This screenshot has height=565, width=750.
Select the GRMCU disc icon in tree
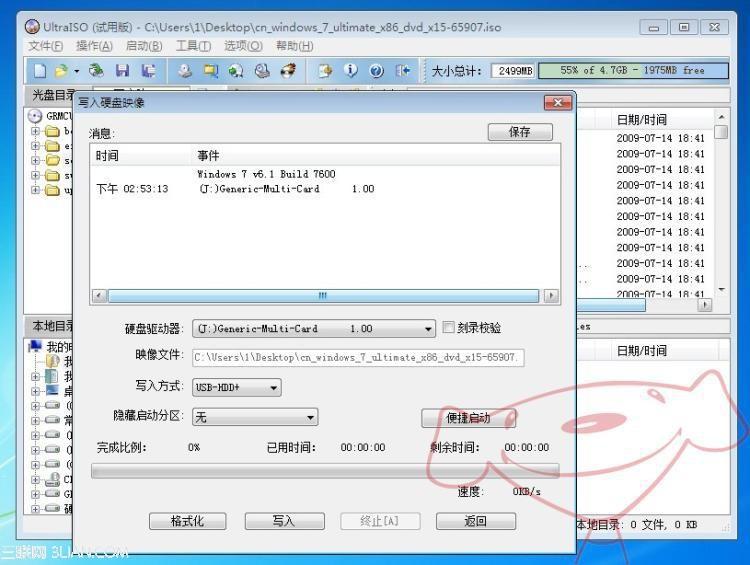coord(35,116)
